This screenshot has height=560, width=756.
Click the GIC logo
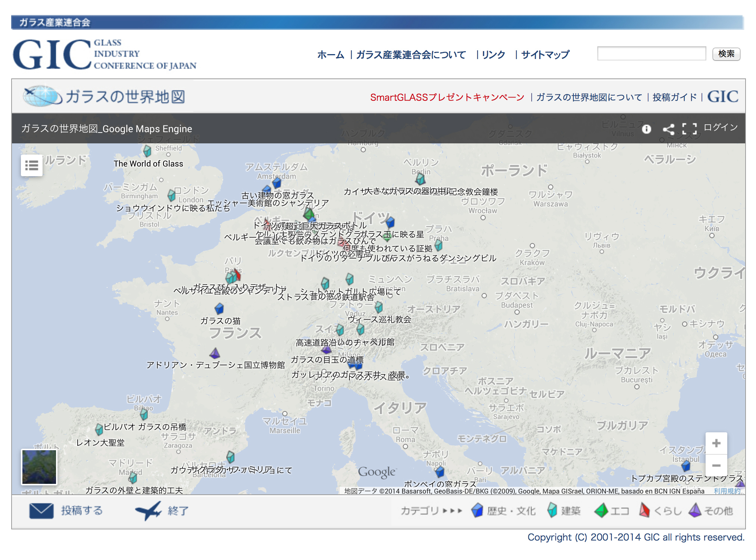pyautogui.click(x=105, y=54)
